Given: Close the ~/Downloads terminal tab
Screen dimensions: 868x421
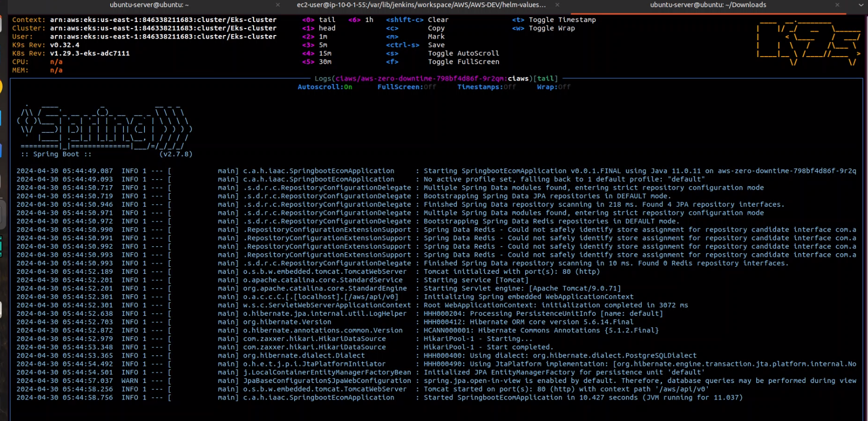Looking at the screenshot, I should coord(837,5).
